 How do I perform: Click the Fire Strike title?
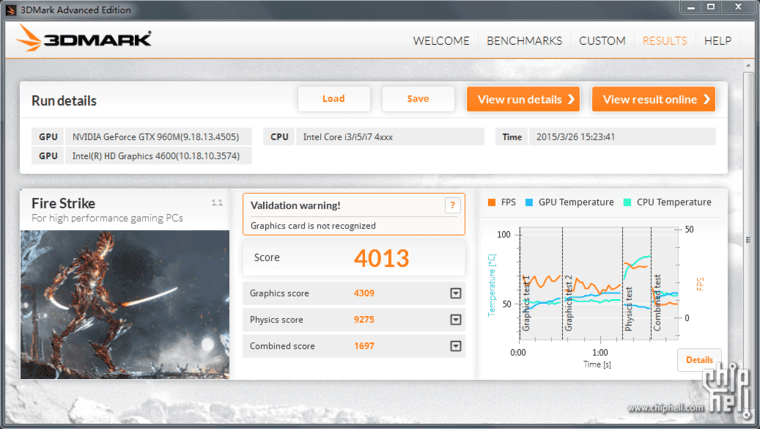click(63, 203)
